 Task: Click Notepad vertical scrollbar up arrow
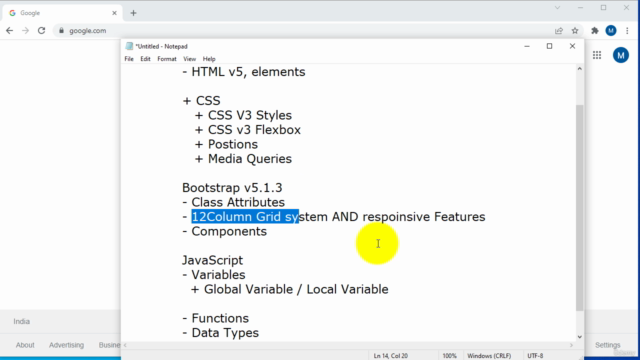pyautogui.click(x=580, y=69)
